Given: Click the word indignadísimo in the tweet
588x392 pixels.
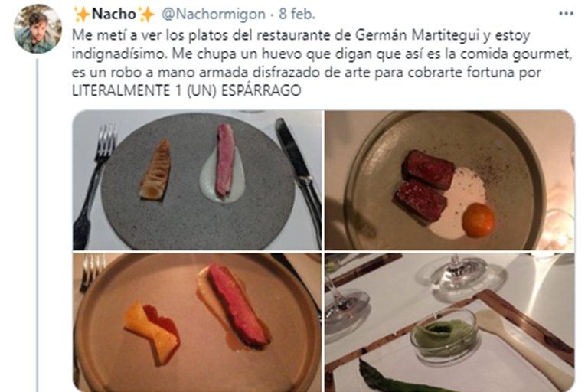Looking at the screenshot, I should pos(119,54).
